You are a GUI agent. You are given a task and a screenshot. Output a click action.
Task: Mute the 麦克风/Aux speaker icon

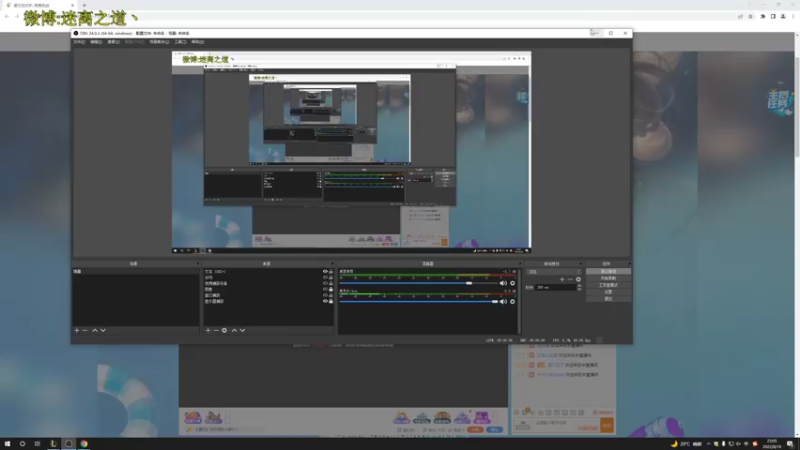(x=503, y=302)
